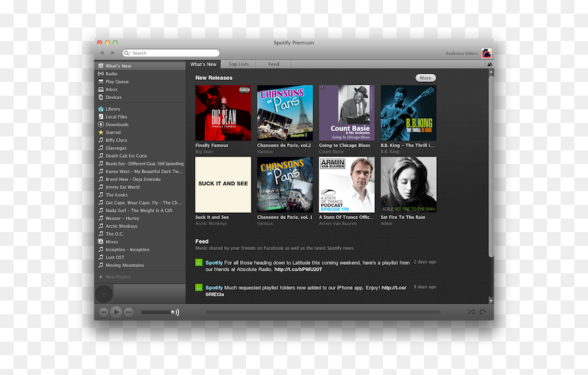588x375 pixels.
Task: Click the scroll down arrow
Action: click(x=491, y=301)
